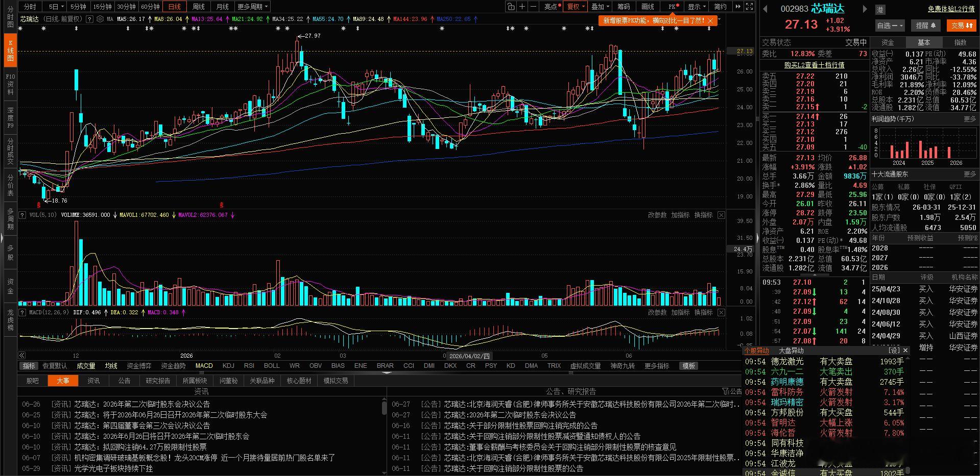Open 交易 trade button

point(962,25)
